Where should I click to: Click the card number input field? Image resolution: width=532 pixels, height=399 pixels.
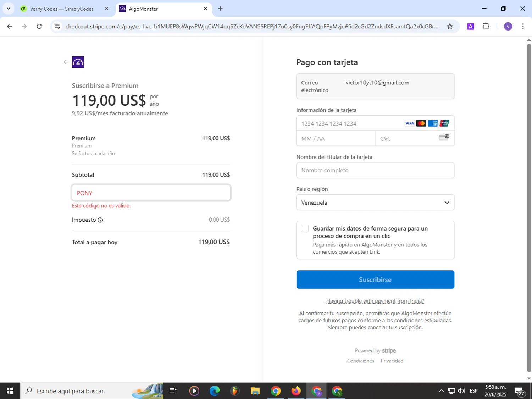click(x=375, y=123)
